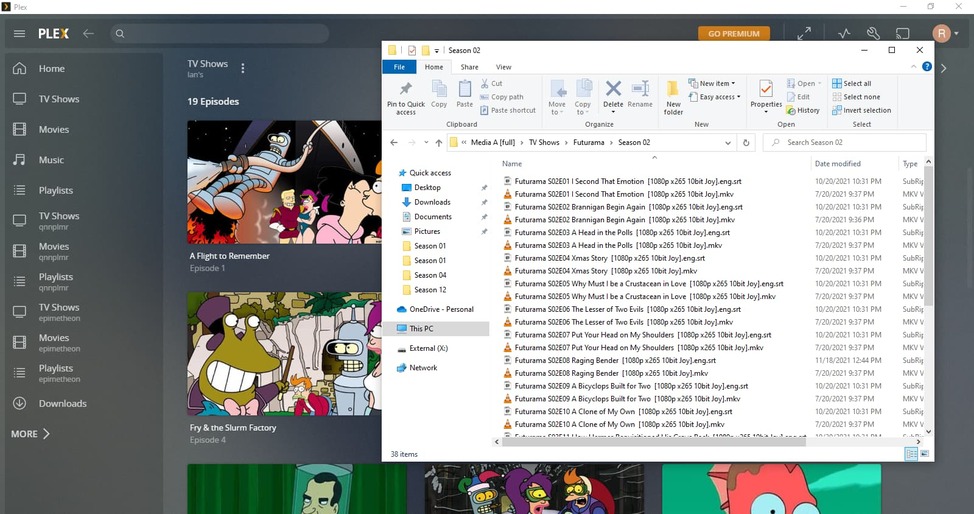Click Copy path in the ribbon

[501, 97]
